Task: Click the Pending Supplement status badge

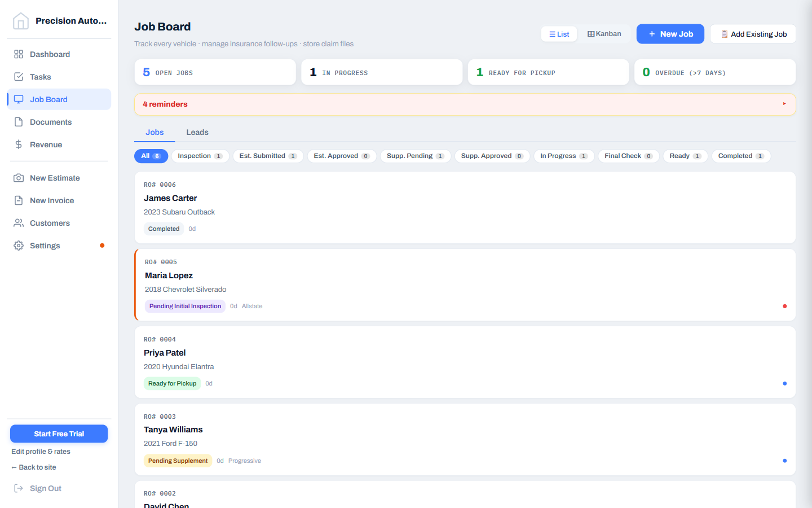Action: pyautogui.click(x=178, y=461)
